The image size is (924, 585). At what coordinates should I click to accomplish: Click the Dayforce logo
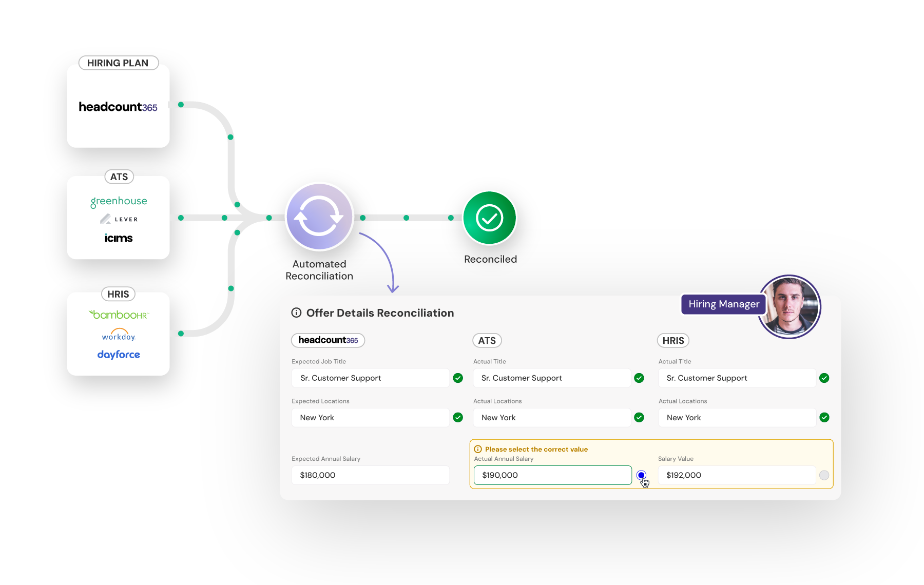[118, 354]
